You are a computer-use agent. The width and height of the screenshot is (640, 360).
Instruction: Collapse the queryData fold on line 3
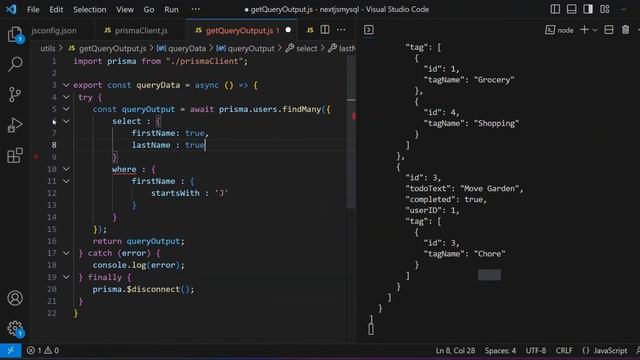66,85
